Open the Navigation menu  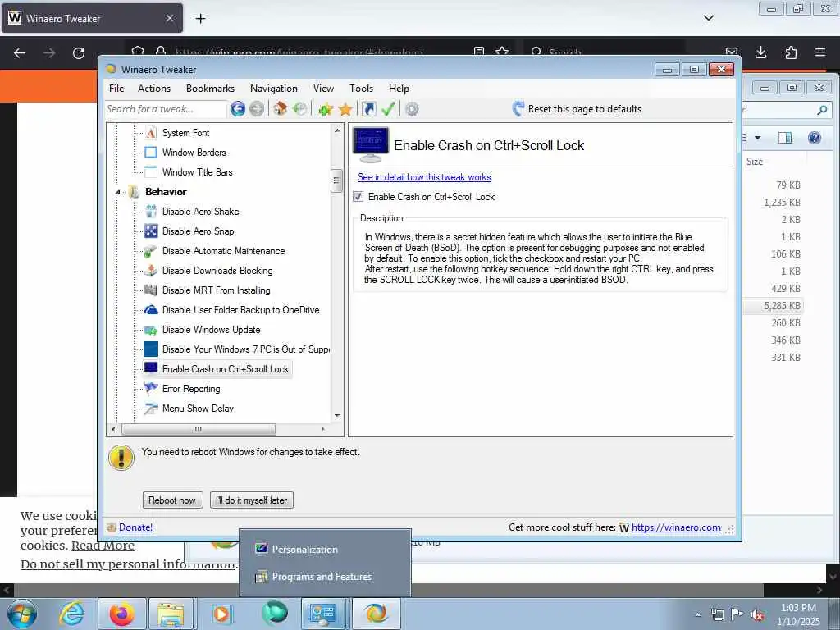pyautogui.click(x=274, y=89)
